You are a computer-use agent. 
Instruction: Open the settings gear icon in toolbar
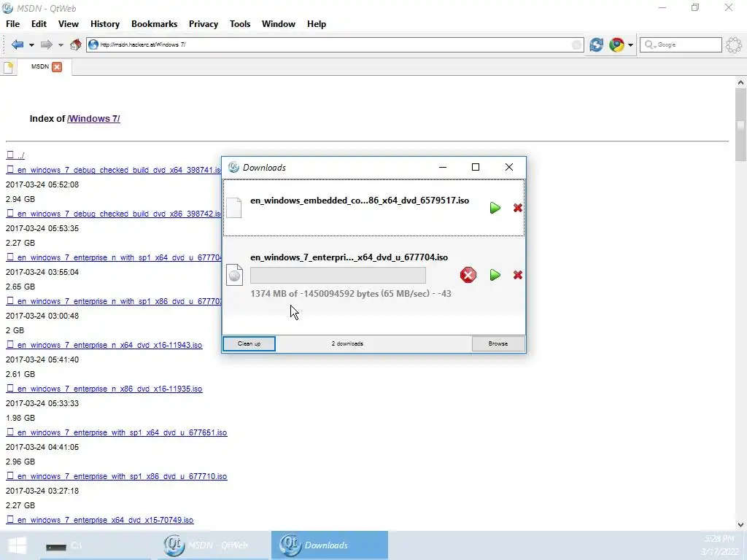(x=734, y=44)
